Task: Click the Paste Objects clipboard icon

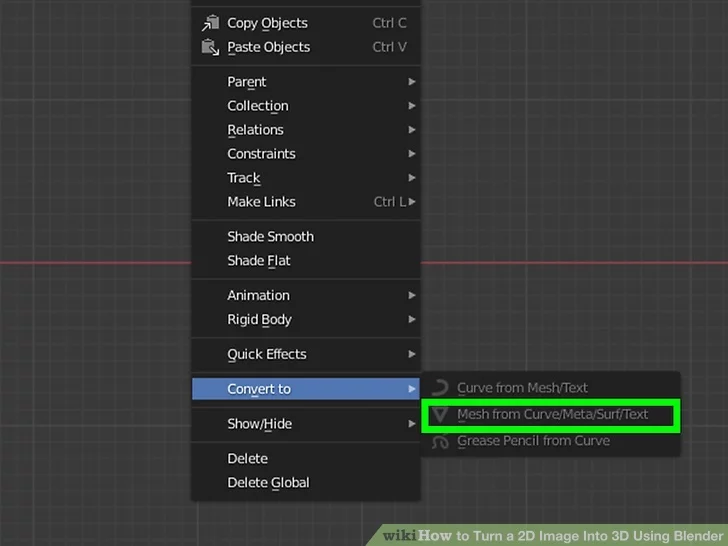Action: [x=209, y=47]
